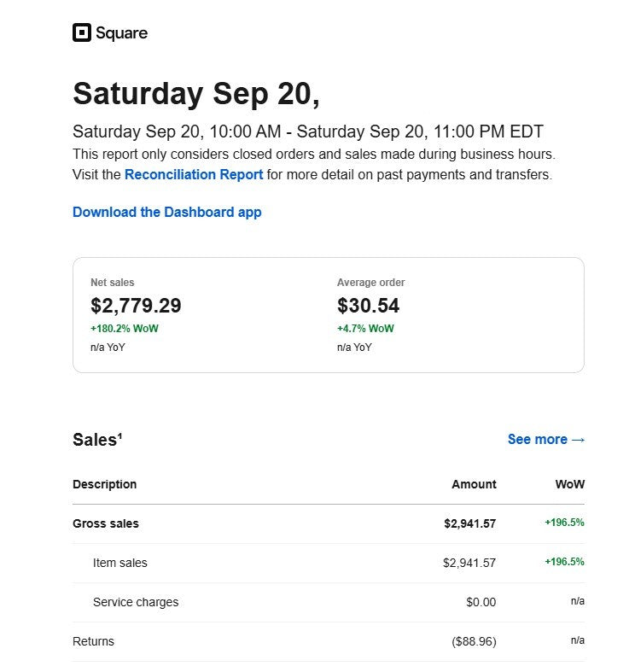The height and width of the screenshot is (672, 635).
Task: Select the Returns row label
Action: click(x=93, y=641)
